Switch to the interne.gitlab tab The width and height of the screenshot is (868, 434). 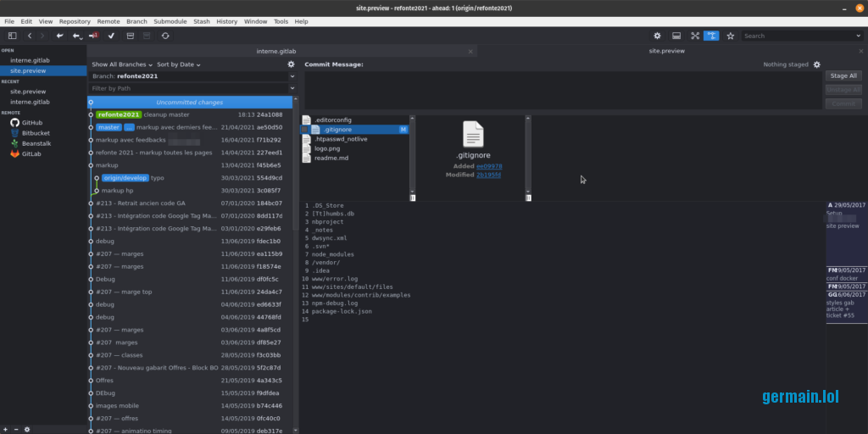pos(280,51)
